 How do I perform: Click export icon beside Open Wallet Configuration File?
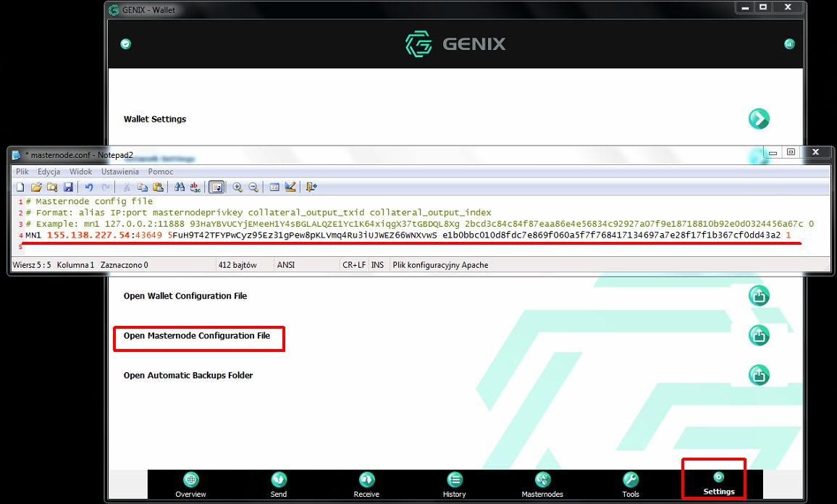point(759,295)
